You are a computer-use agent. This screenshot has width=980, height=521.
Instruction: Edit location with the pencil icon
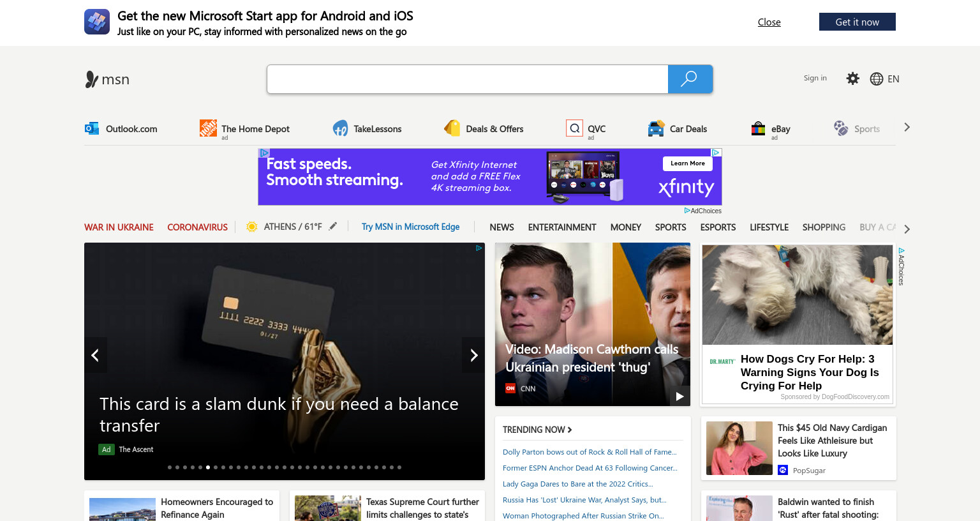(332, 226)
